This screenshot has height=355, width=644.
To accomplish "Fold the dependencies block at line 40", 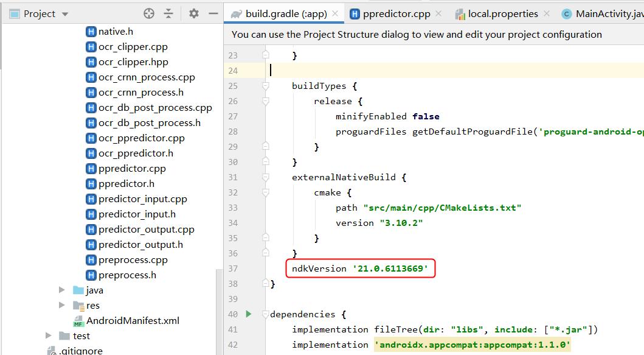I will point(266,314).
